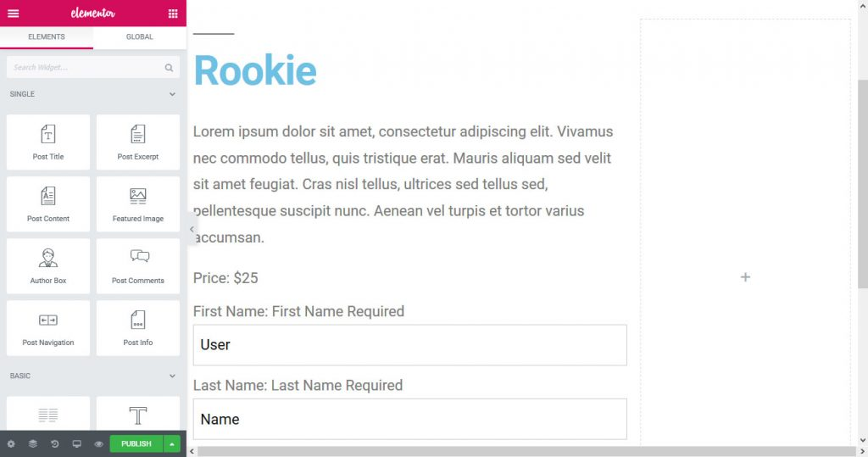
Task: Open the revision history icon
Action: tap(55, 443)
